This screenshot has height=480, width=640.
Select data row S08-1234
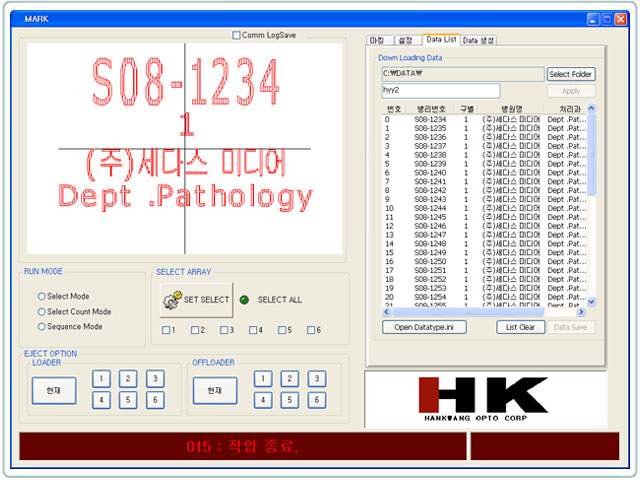[485, 120]
